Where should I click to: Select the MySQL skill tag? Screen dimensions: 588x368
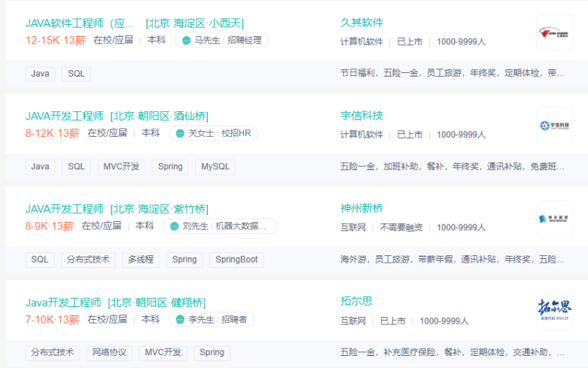pyautogui.click(x=215, y=166)
